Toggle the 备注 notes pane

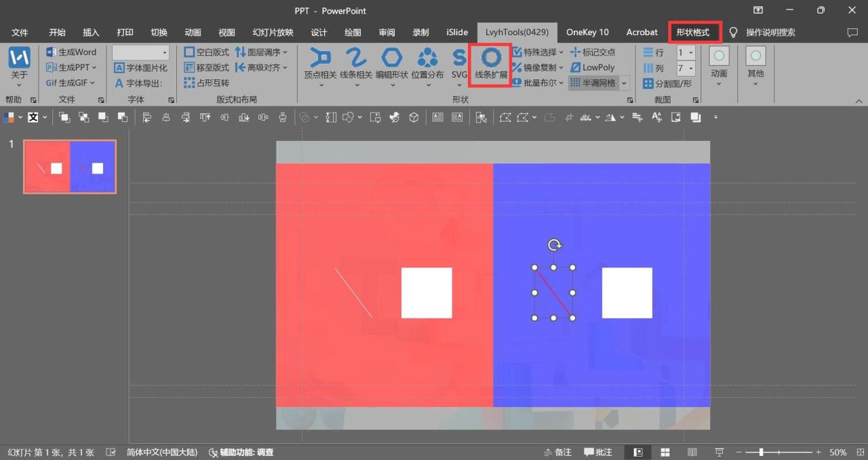[557, 452]
